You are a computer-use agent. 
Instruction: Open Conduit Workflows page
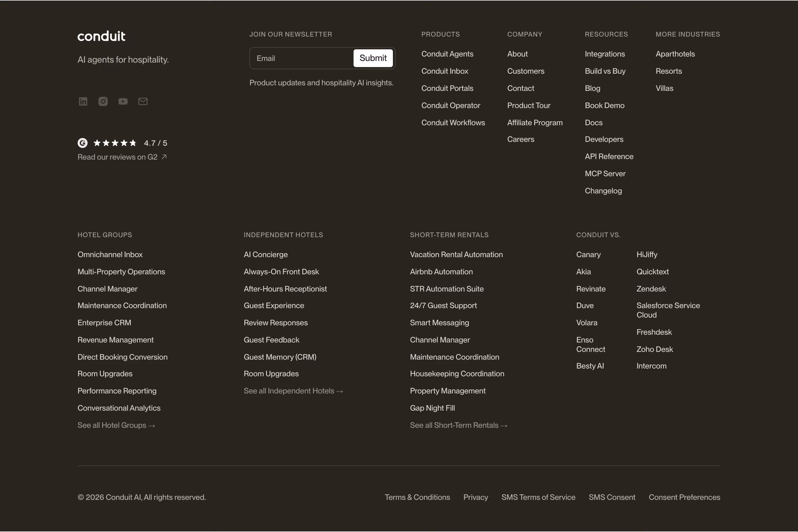(453, 123)
